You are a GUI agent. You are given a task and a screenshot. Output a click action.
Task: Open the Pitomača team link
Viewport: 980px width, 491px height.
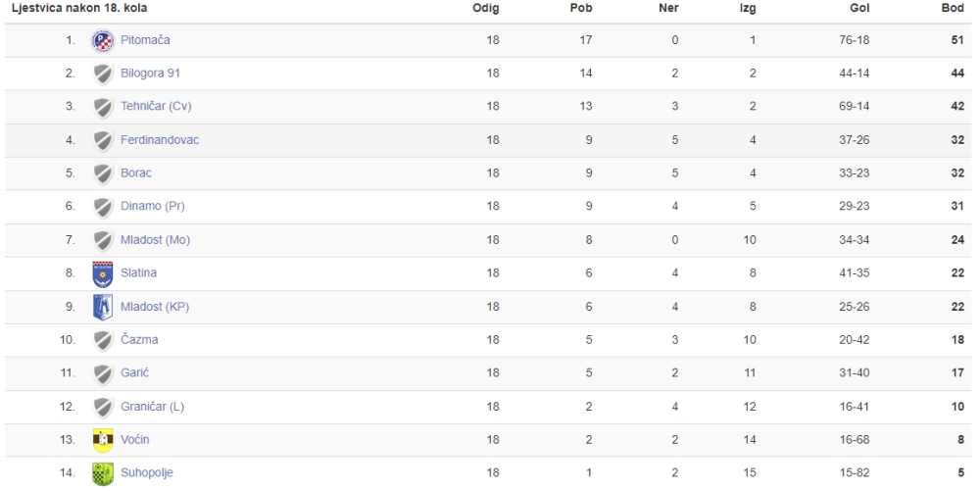coord(145,40)
